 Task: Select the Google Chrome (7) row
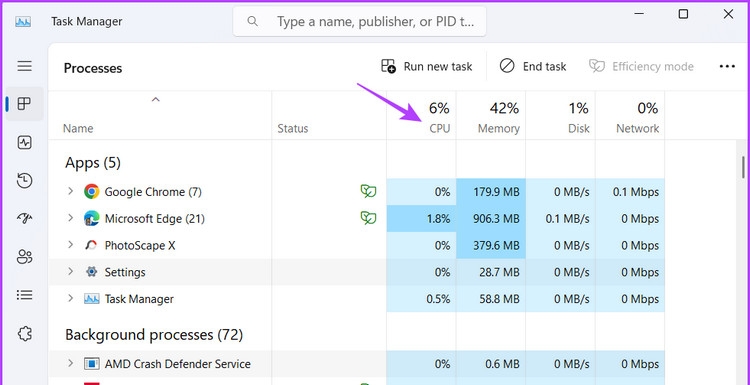tap(356, 192)
